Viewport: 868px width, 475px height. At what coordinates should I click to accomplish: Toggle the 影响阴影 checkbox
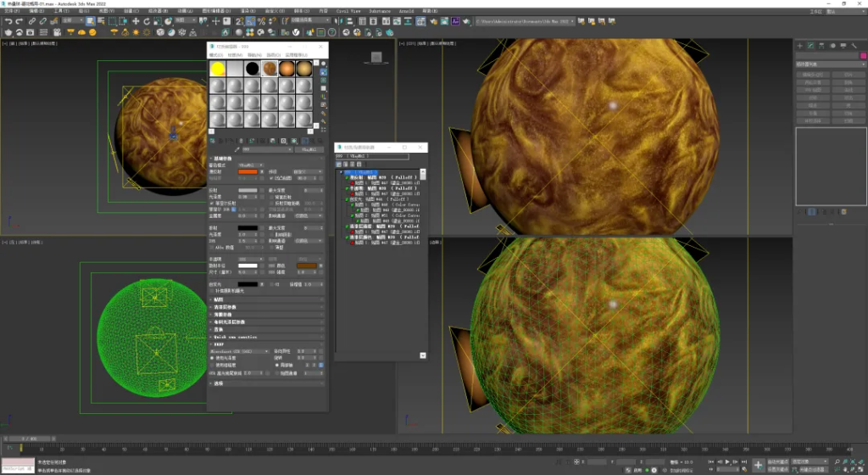pyautogui.click(x=271, y=235)
